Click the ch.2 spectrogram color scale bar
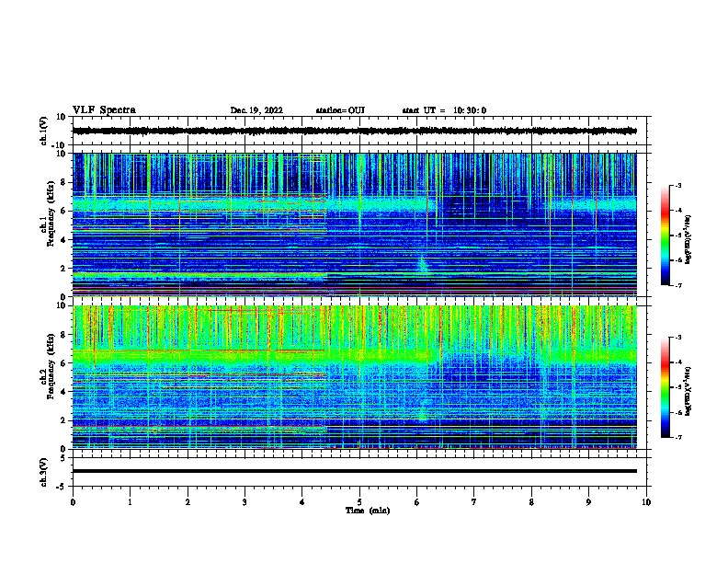This screenshot has width=728, height=563. [665, 387]
